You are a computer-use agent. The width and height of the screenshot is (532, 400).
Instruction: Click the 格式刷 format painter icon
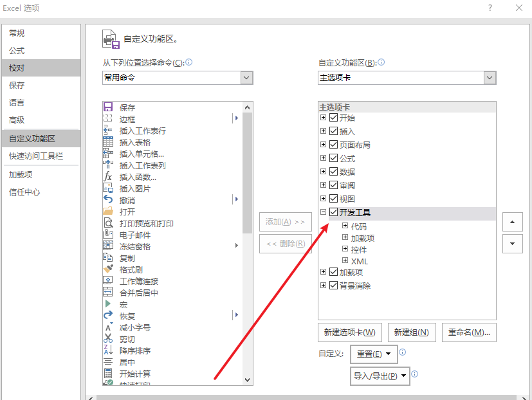(x=108, y=269)
